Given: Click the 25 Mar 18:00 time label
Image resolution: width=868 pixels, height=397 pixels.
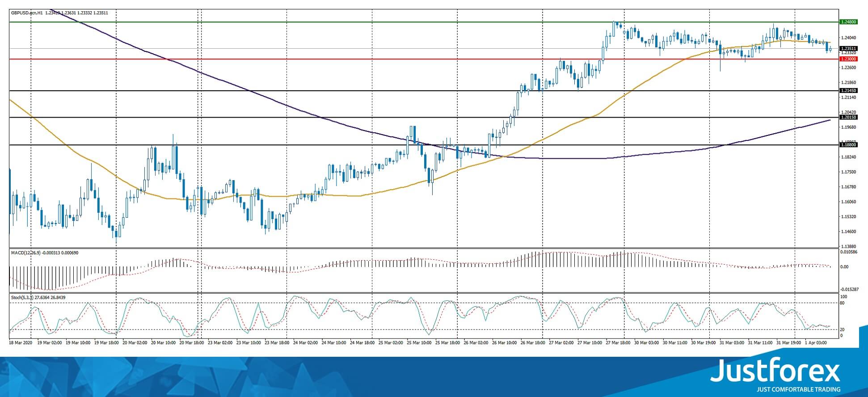Looking at the screenshot, I should [448, 343].
